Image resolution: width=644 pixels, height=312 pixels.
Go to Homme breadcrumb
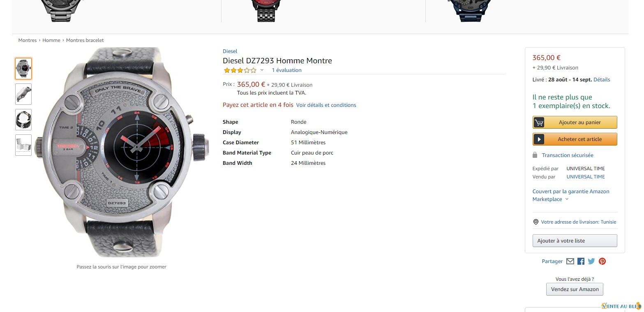pos(51,40)
